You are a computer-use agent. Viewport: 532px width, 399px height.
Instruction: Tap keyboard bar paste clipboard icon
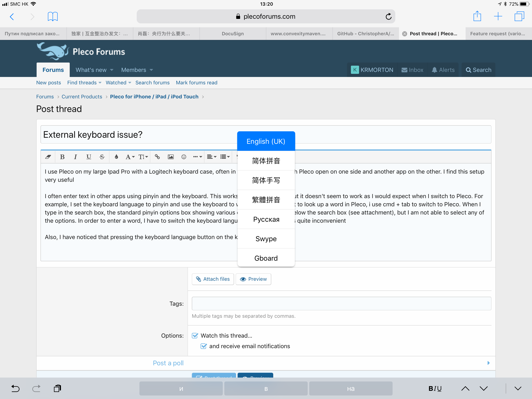point(57,388)
